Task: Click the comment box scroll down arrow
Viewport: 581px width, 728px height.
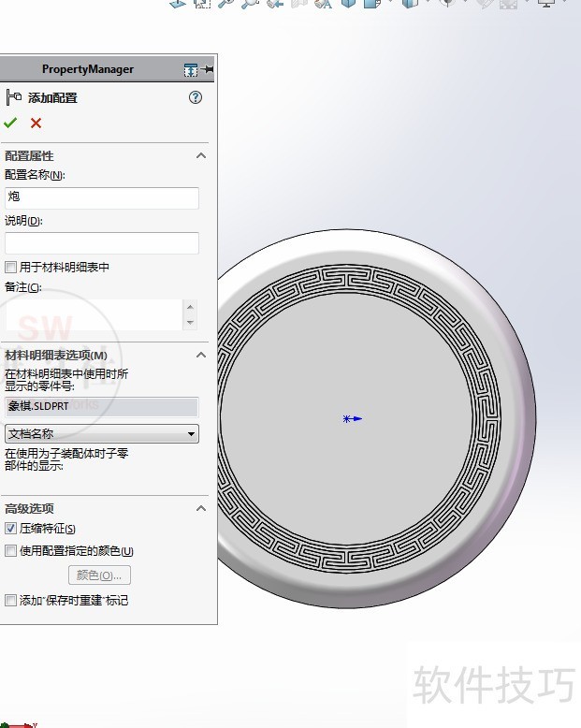Action: [190, 322]
